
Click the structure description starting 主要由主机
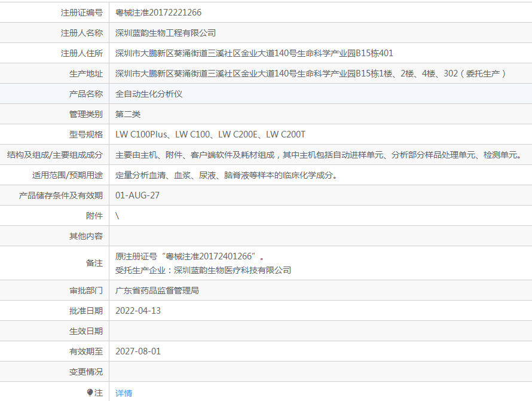[x=319, y=155]
